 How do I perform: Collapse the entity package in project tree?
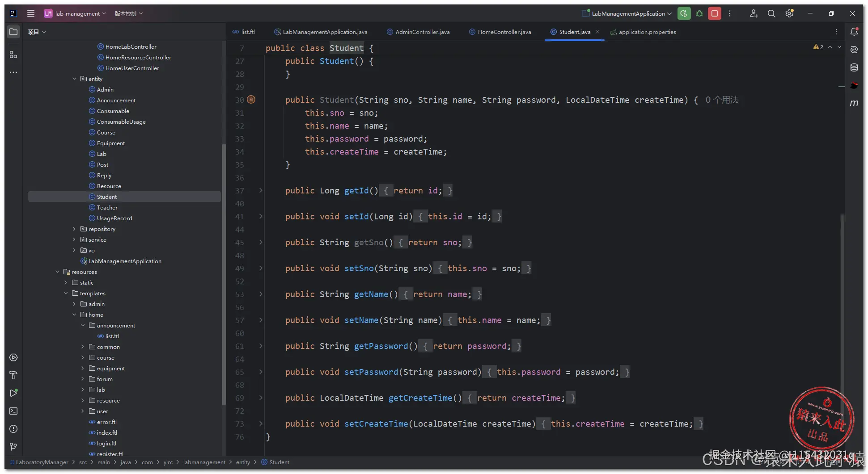74,79
